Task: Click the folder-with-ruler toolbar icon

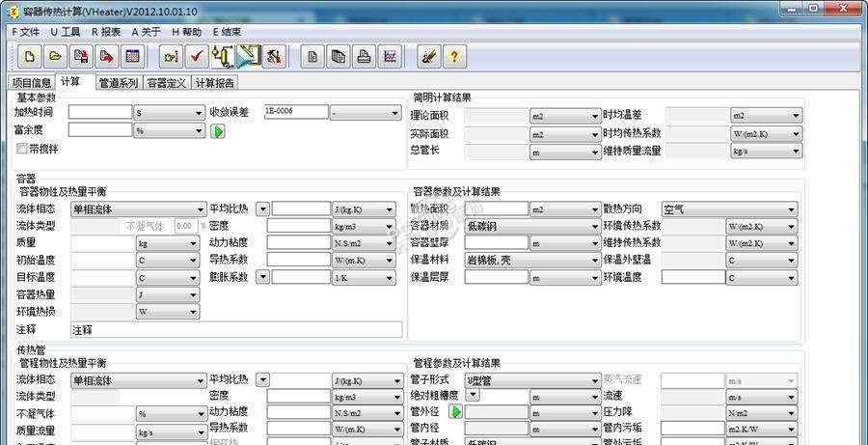Action: point(171,57)
